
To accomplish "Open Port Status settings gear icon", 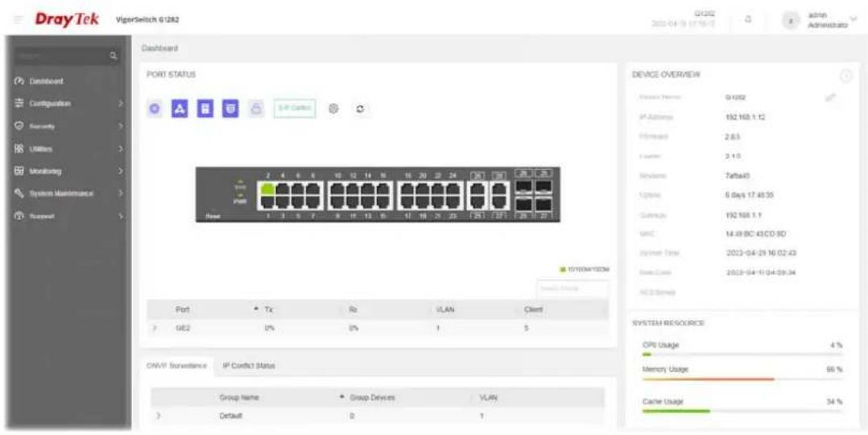I will click(x=333, y=110).
